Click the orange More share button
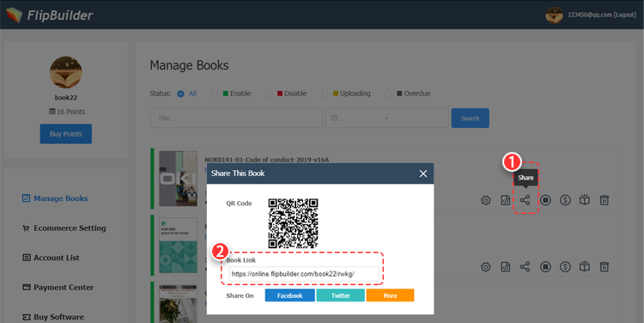This screenshot has width=644, height=323. tap(390, 296)
